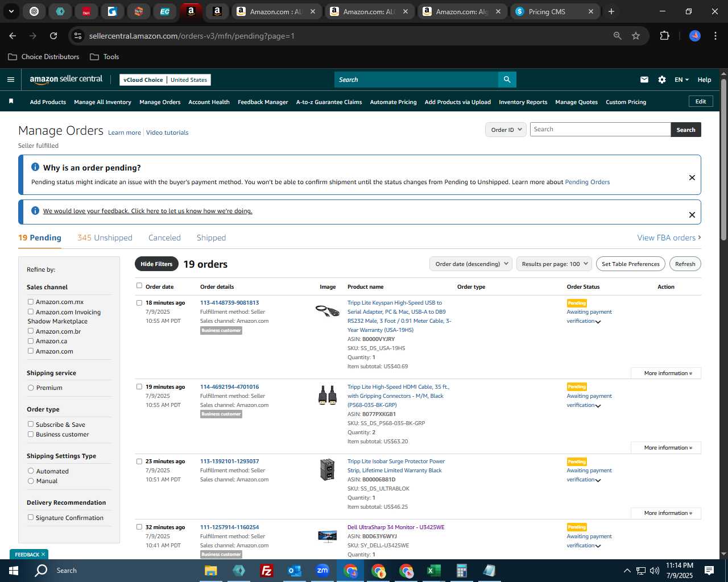Check the Signature Confirmation filter
Image resolution: width=728 pixels, height=582 pixels.
(x=31, y=517)
